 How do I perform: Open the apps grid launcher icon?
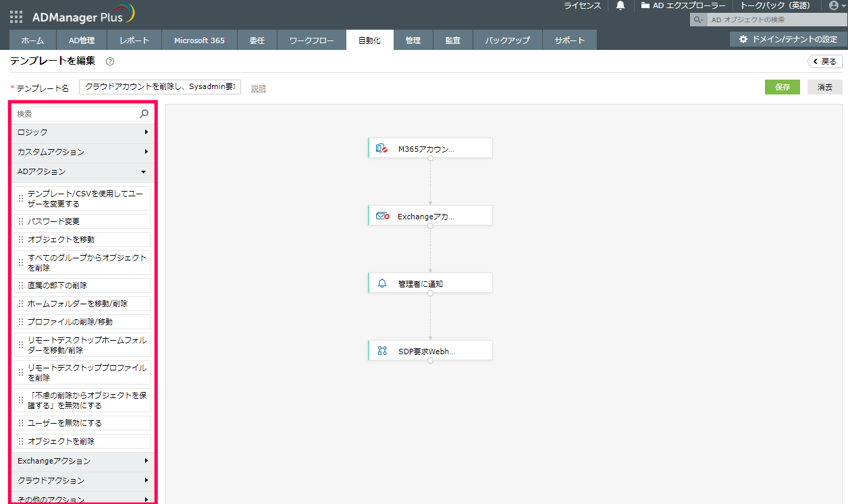pyautogui.click(x=16, y=17)
